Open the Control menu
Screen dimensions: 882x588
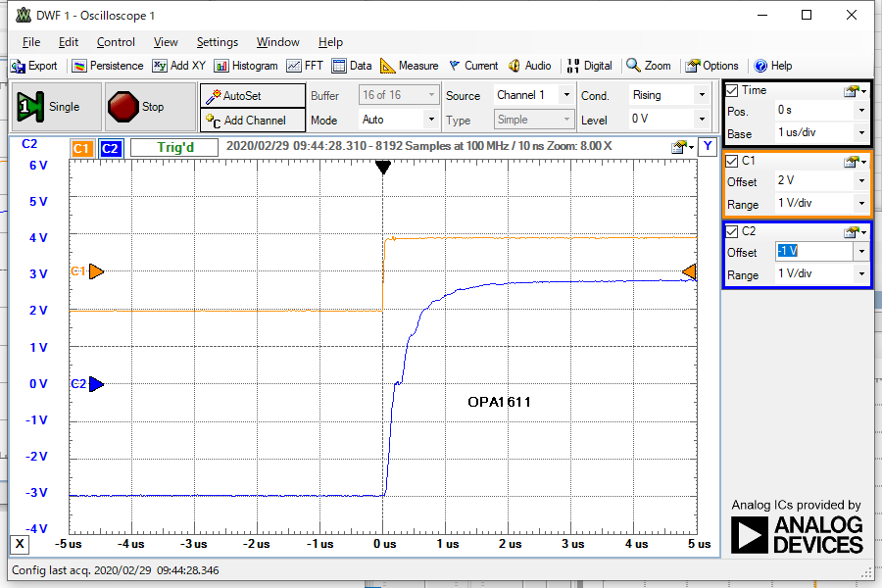point(116,42)
